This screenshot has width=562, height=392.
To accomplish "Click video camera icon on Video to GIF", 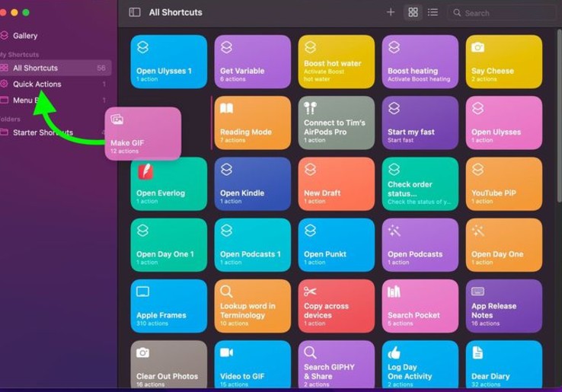I will point(226,352).
